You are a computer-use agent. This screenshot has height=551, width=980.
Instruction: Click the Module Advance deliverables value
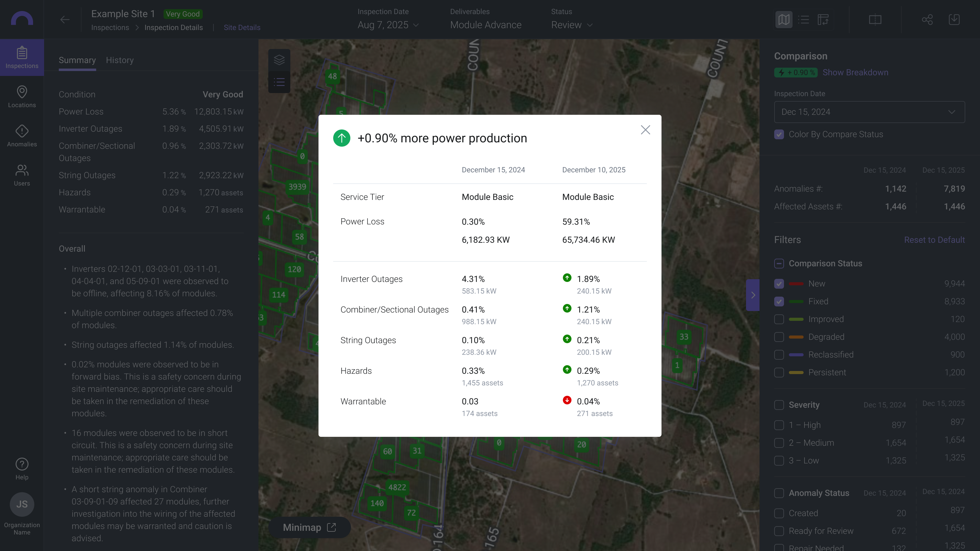(x=486, y=25)
